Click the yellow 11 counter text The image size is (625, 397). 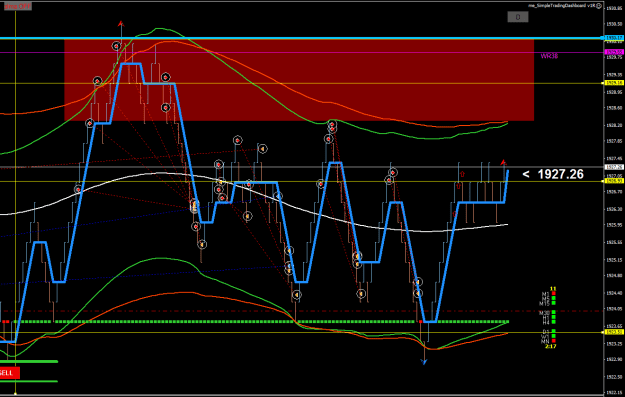553,289
